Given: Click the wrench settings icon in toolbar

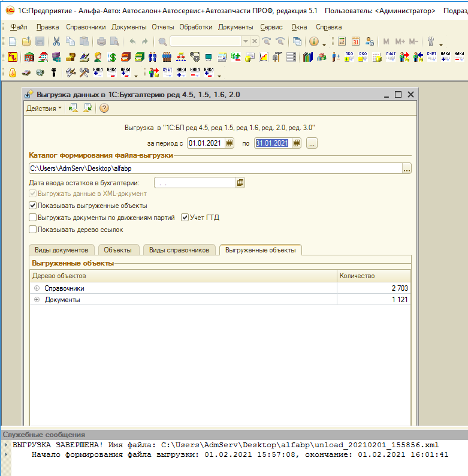Looking at the screenshot, I should coord(430,41).
